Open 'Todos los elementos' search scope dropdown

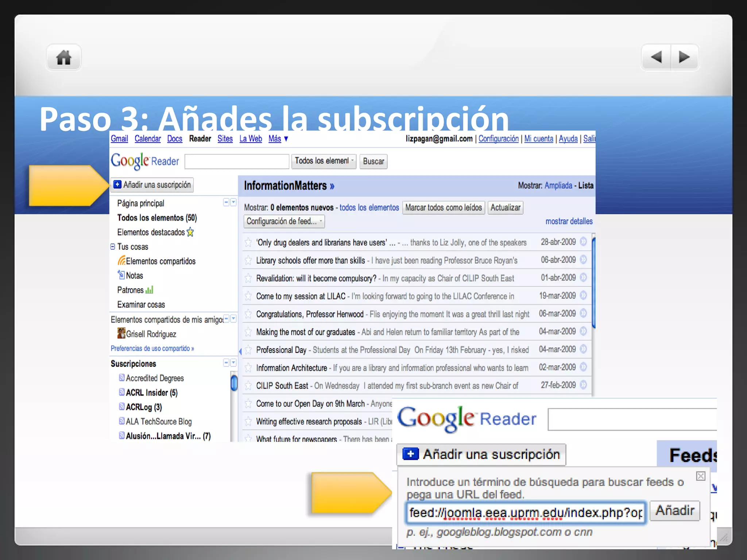click(324, 161)
